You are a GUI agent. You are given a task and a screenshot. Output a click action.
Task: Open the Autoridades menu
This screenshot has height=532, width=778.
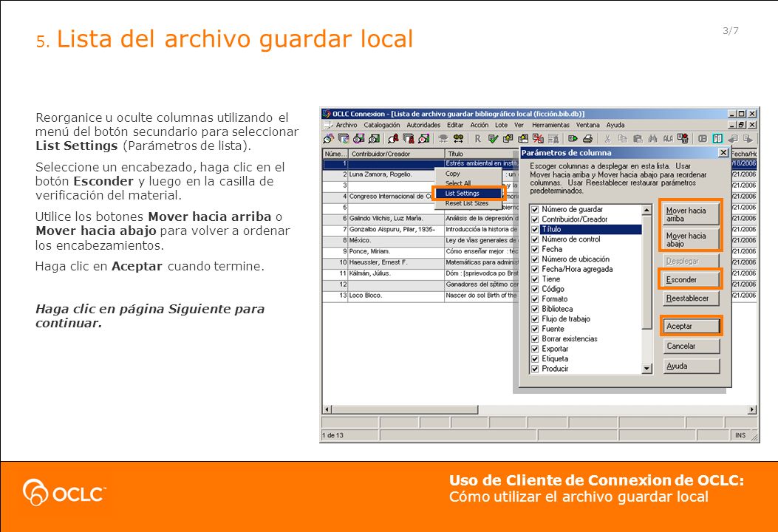(423, 125)
